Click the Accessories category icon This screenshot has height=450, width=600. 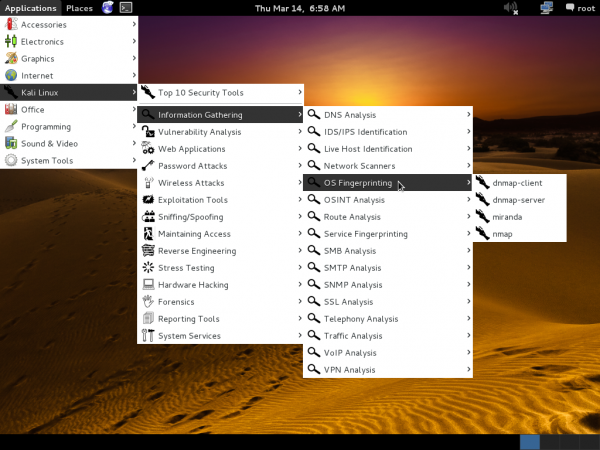pos(11,24)
